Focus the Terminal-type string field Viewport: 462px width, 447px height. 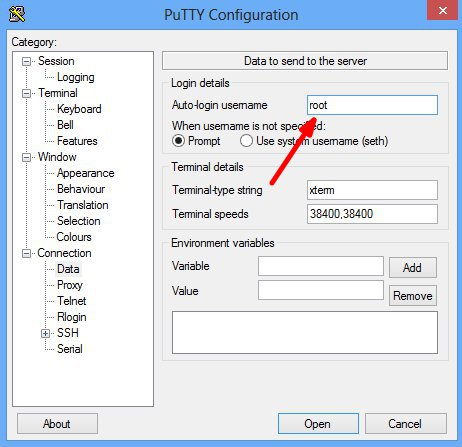coord(372,190)
